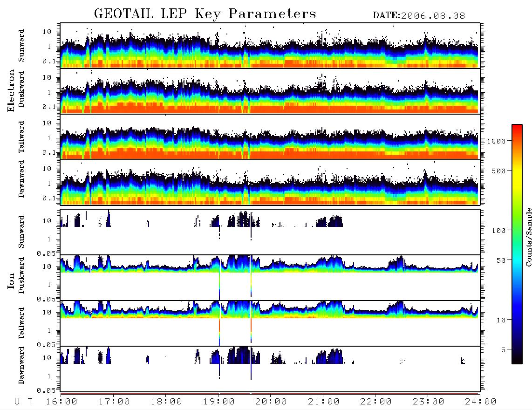The width and height of the screenshot is (532, 410).
Task: Click the Electron Sunward spectrogram plot
Action: pos(270,46)
